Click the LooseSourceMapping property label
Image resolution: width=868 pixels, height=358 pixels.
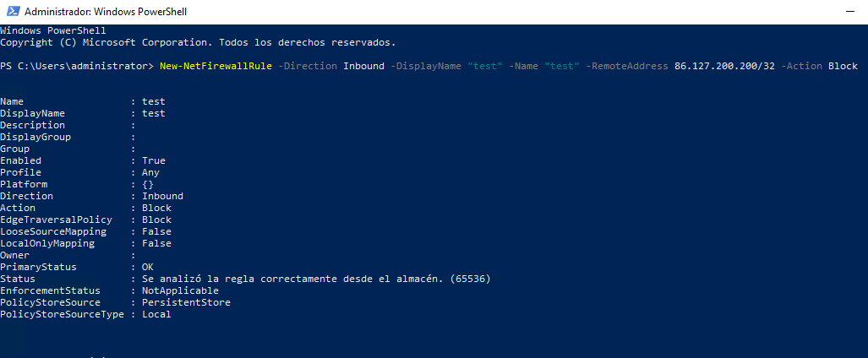click(53, 231)
